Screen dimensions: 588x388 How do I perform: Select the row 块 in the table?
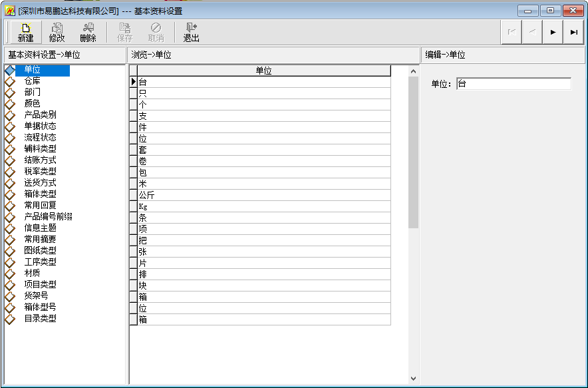(x=264, y=286)
